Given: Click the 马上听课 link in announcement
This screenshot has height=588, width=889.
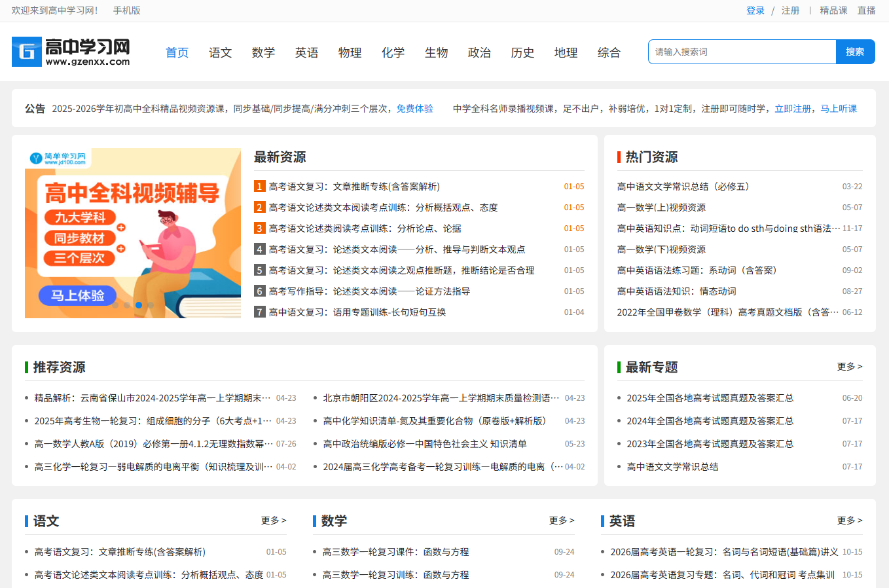Looking at the screenshot, I should pos(839,109).
